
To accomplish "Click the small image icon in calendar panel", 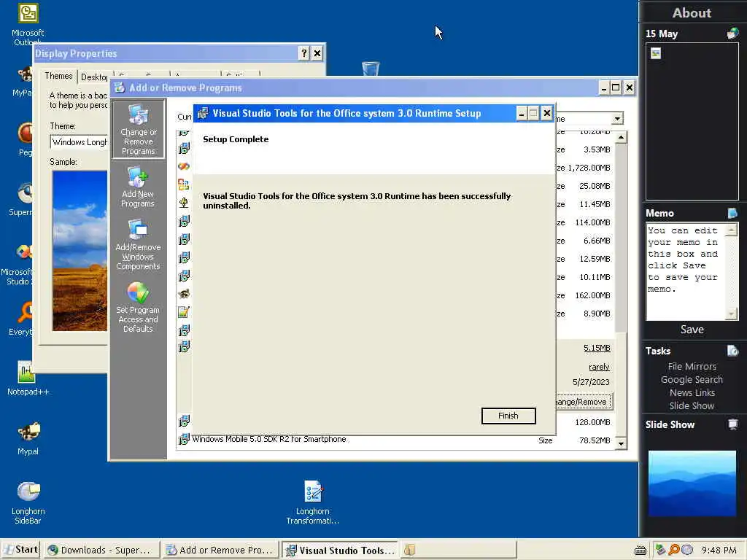I will [x=656, y=53].
